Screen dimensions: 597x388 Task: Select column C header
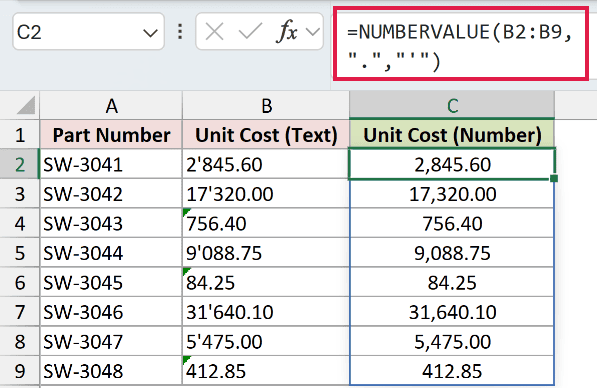tap(452, 105)
